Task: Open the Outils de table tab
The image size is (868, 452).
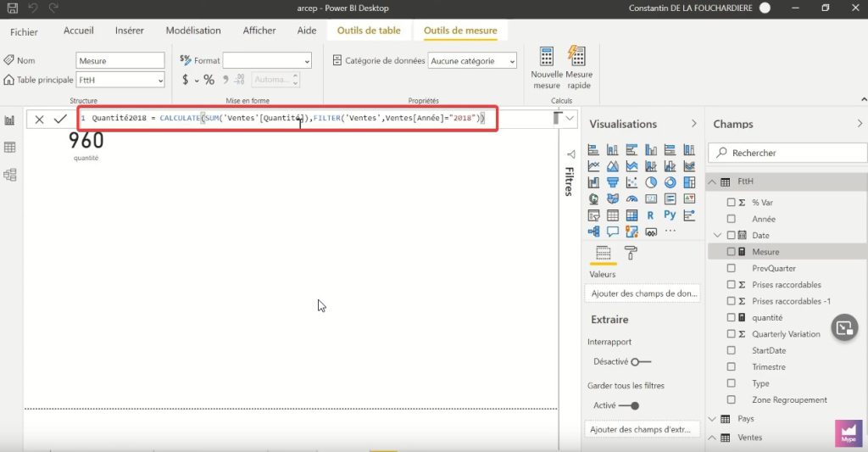Action: (x=369, y=31)
